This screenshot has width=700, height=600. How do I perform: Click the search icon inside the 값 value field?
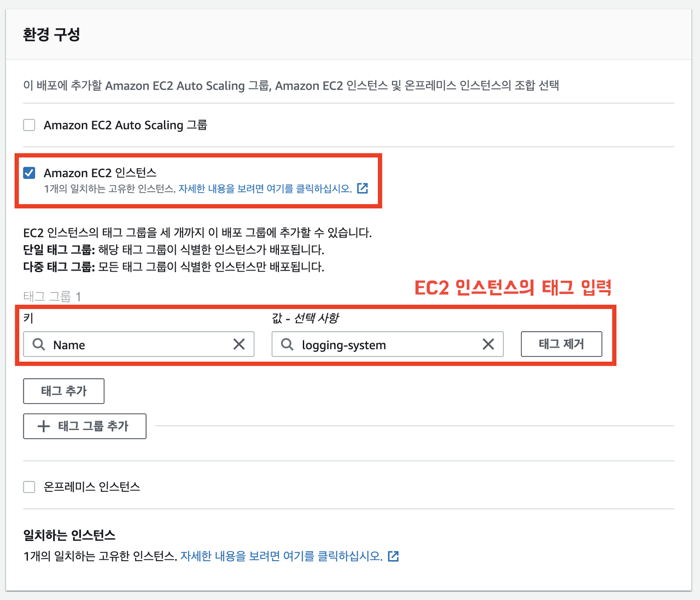[x=288, y=344]
